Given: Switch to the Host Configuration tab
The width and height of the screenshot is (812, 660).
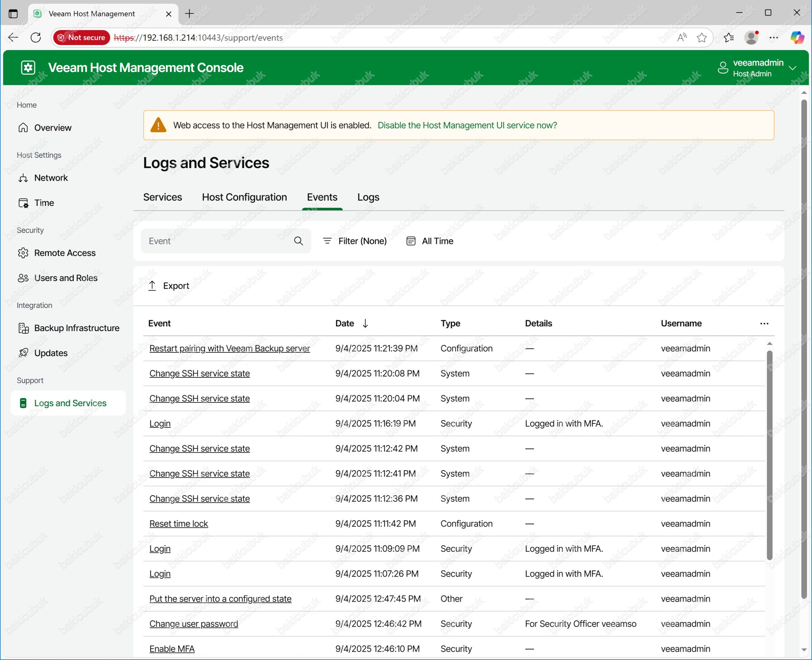Looking at the screenshot, I should pos(245,197).
